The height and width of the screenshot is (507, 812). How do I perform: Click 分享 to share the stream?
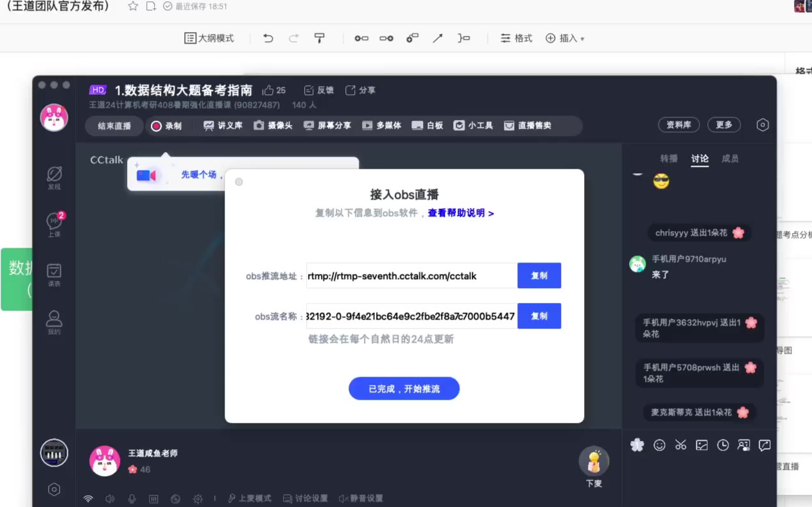point(361,90)
